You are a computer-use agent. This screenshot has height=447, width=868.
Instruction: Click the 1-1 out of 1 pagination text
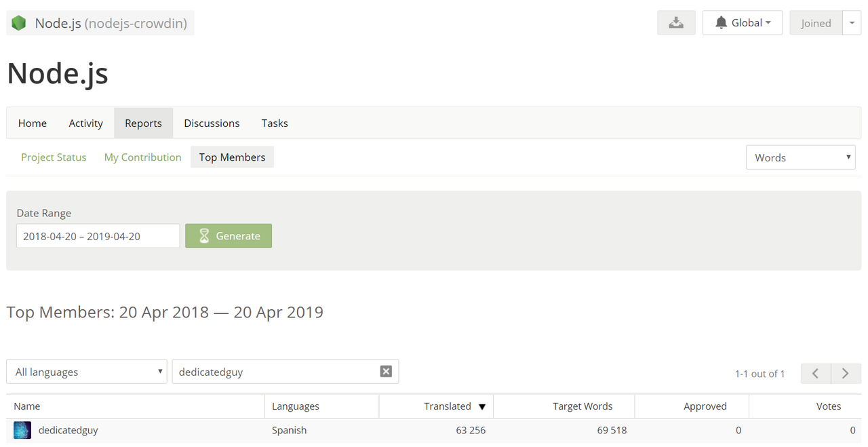click(759, 374)
